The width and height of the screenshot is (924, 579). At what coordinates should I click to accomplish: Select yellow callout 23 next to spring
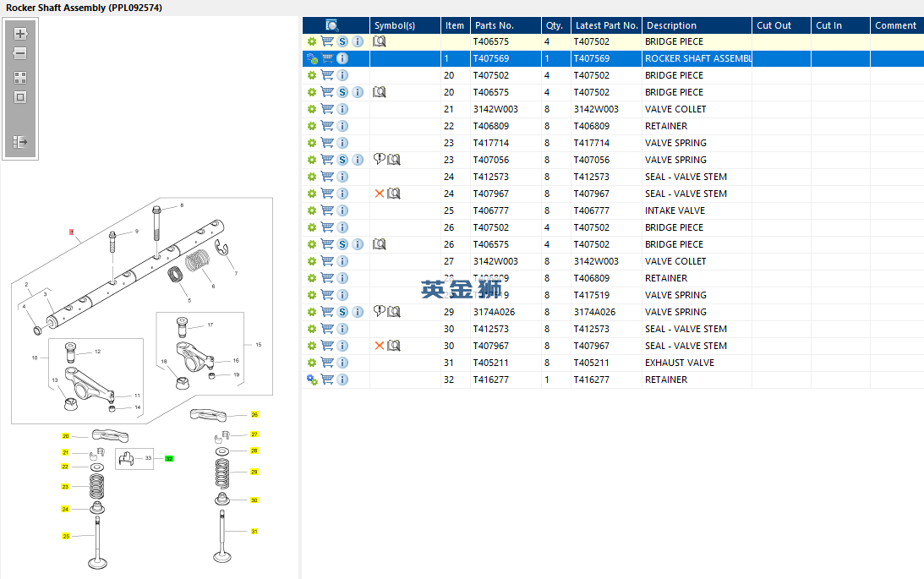click(x=65, y=487)
